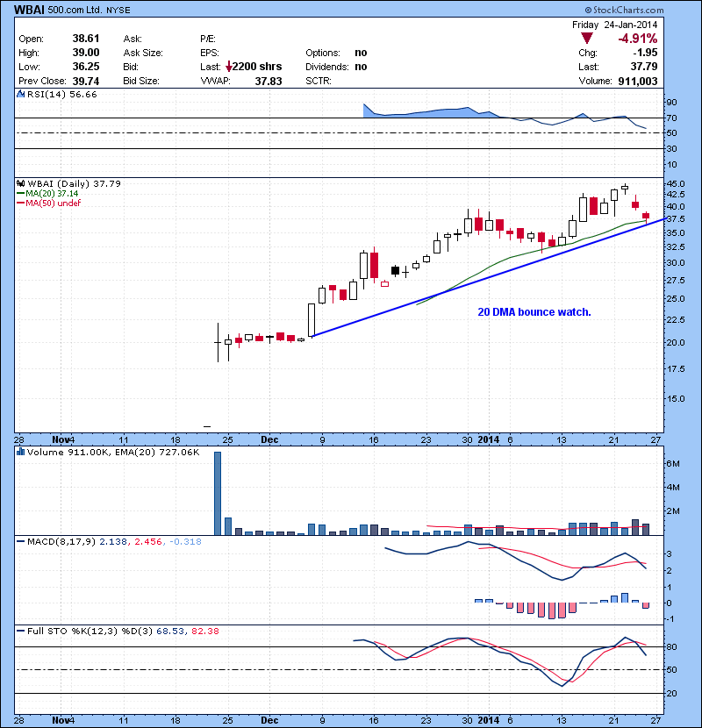
Task: Click the 80 level on the stochastic axis
Action: 672,646
